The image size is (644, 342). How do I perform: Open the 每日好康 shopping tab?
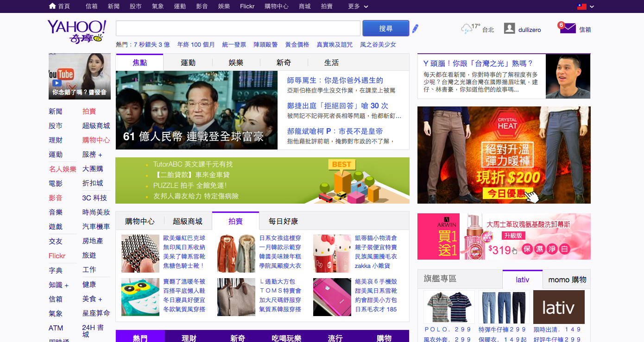click(284, 221)
